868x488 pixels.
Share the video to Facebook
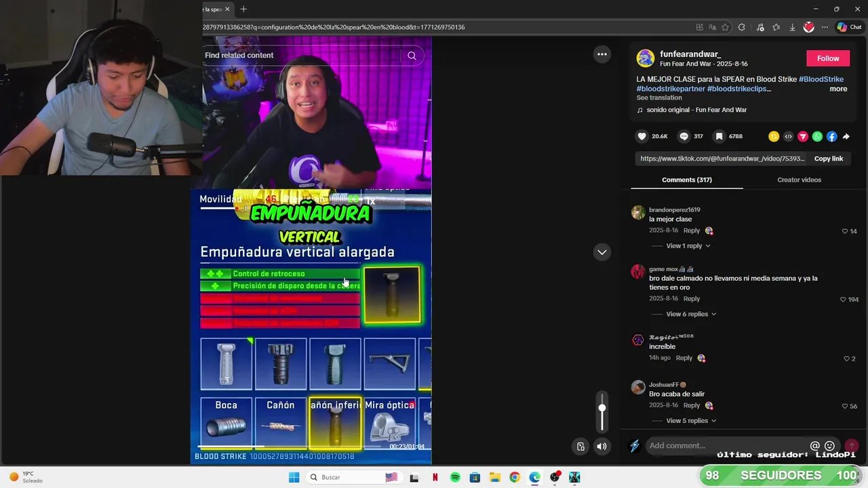coord(831,136)
